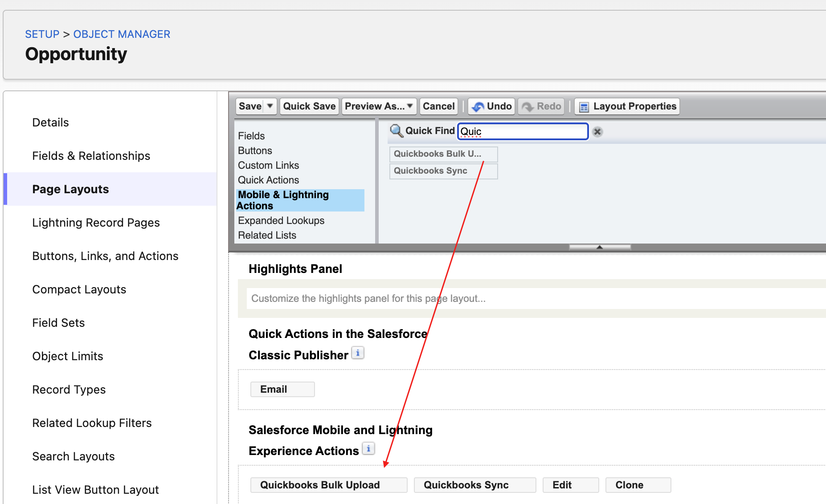Image resolution: width=826 pixels, height=504 pixels.
Task: Open Object Limits in the sidebar
Action: point(67,356)
